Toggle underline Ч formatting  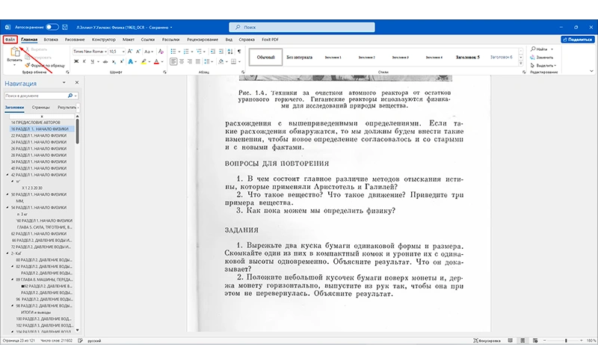92,61
